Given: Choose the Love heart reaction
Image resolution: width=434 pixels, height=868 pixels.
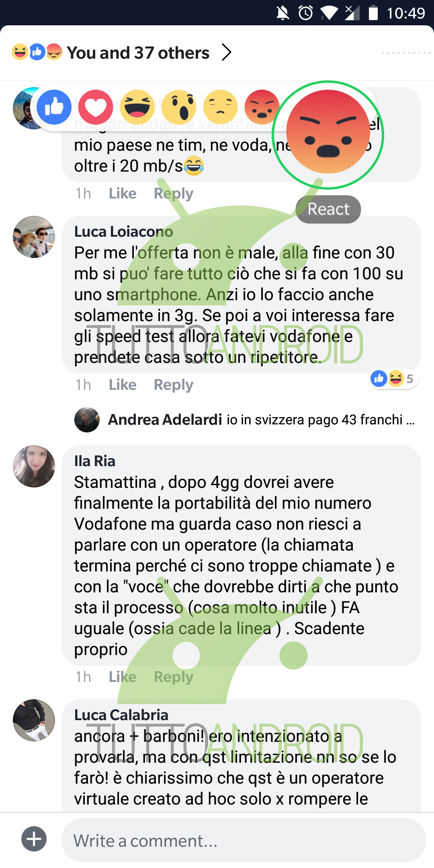Looking at the screenshot, I should click(x=96, y=107).
